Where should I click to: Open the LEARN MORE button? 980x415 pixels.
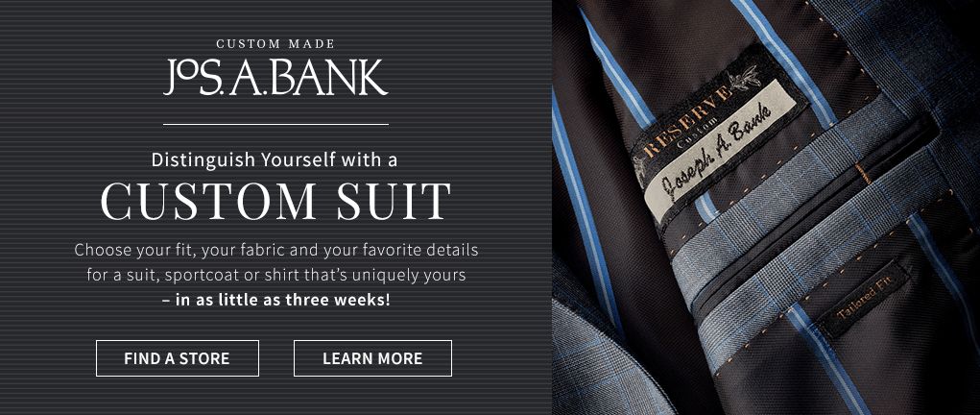click(x=372, y=358)
